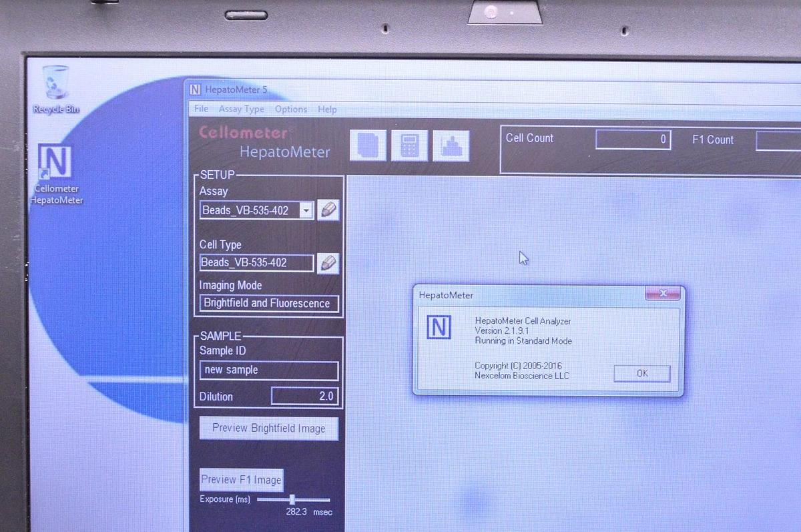Screen dimensions: 801x532
Task: Click the Imaging Mode field
Action: pyautogui.click(x=269, y=303)
